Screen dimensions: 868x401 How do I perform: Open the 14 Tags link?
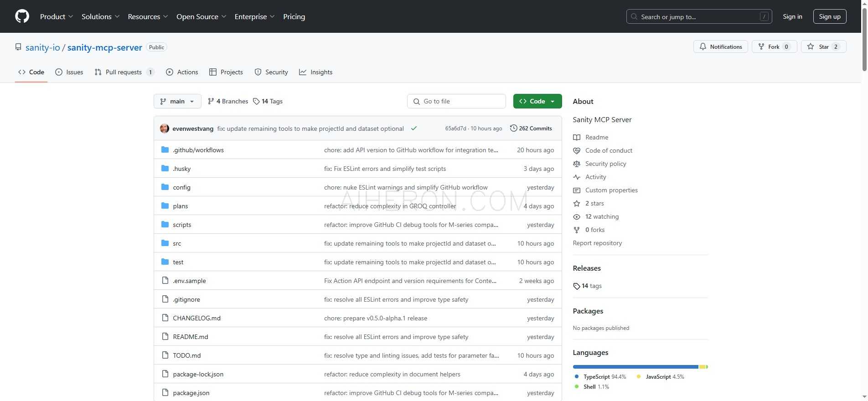coord(268,101)
